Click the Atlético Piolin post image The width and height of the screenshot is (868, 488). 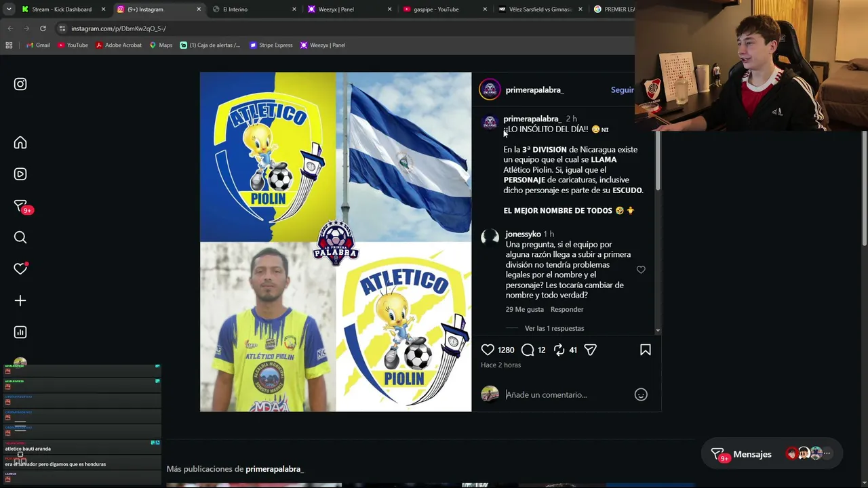336,242
